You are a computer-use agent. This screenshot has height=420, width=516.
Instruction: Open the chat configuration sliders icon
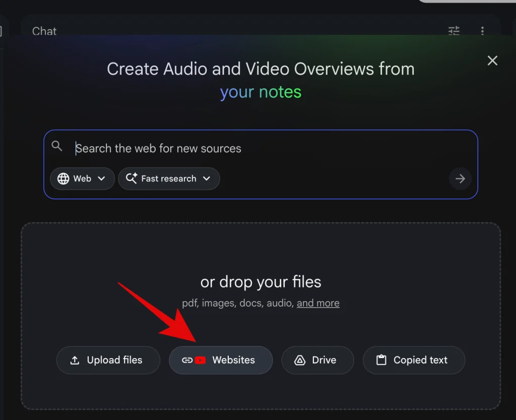(x=454, y=31)
